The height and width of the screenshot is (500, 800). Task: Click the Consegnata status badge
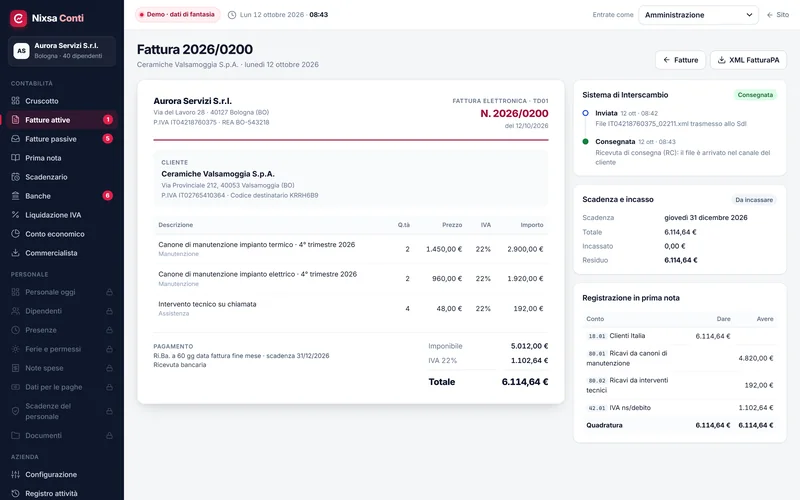[755, 95]
